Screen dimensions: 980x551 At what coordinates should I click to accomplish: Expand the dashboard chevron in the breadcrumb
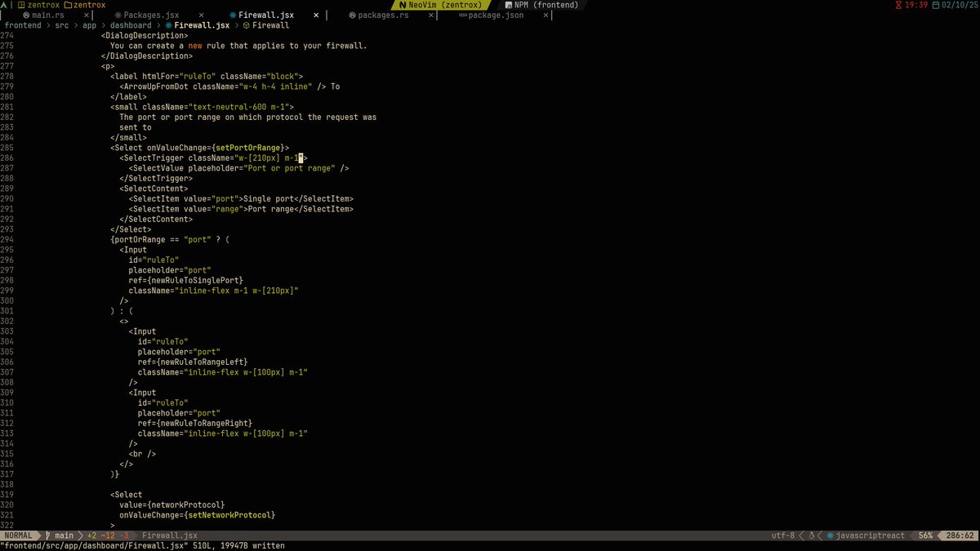click(160, 24)
